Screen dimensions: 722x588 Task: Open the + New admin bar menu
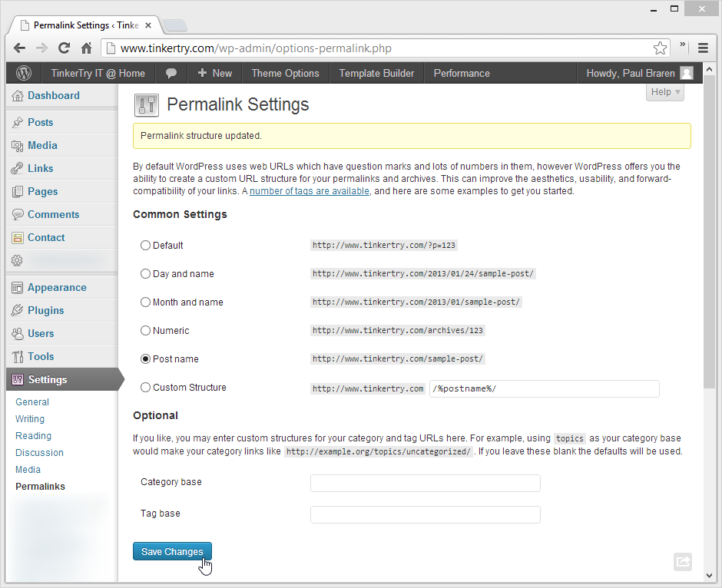pos(214,73)
